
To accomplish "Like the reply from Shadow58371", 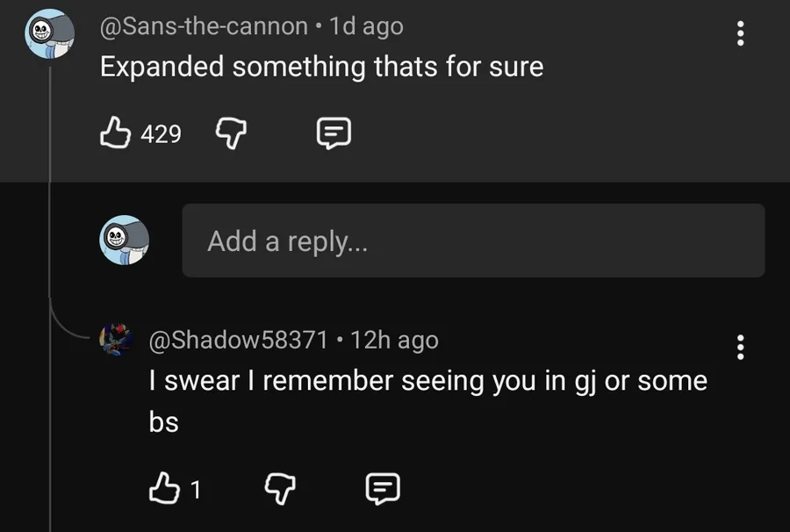I will point(162,489).
